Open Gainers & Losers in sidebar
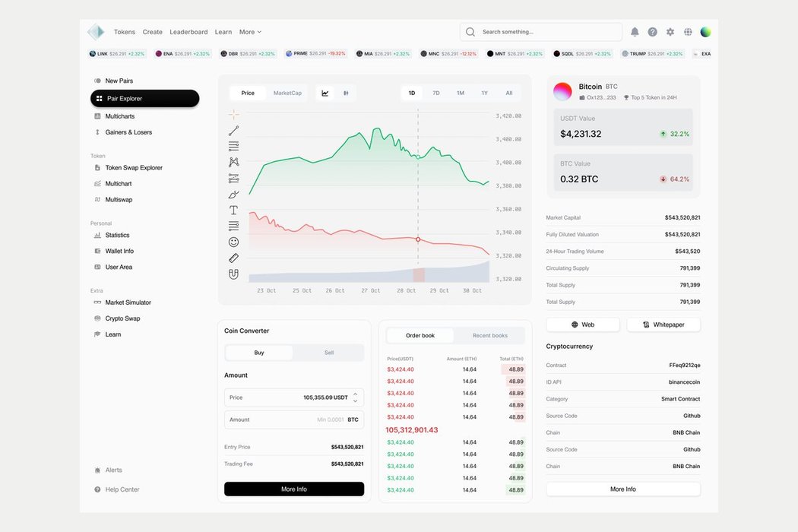The image size is (798, 532). (x=128, y=132)
